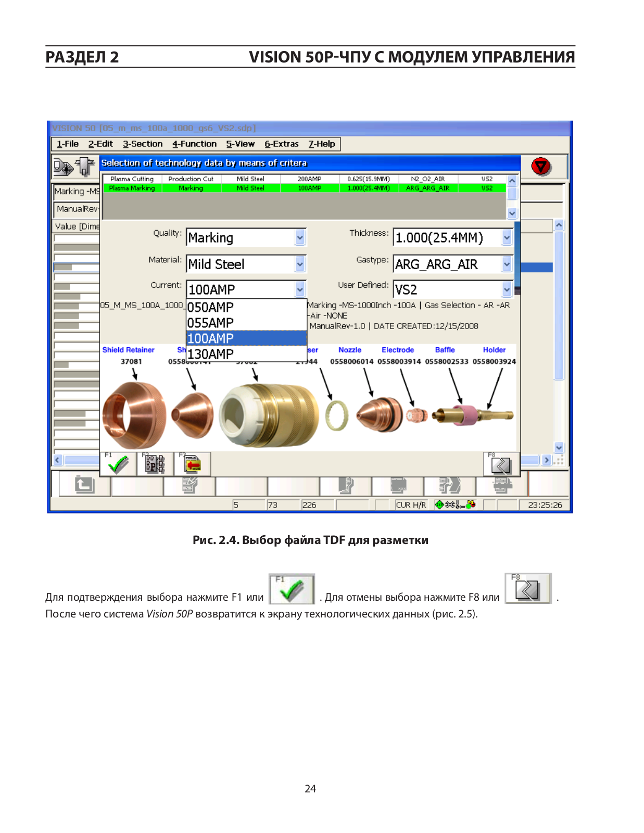Open the Quality dropdown
This screenshot has width=644, height=833.
(300, 238)
